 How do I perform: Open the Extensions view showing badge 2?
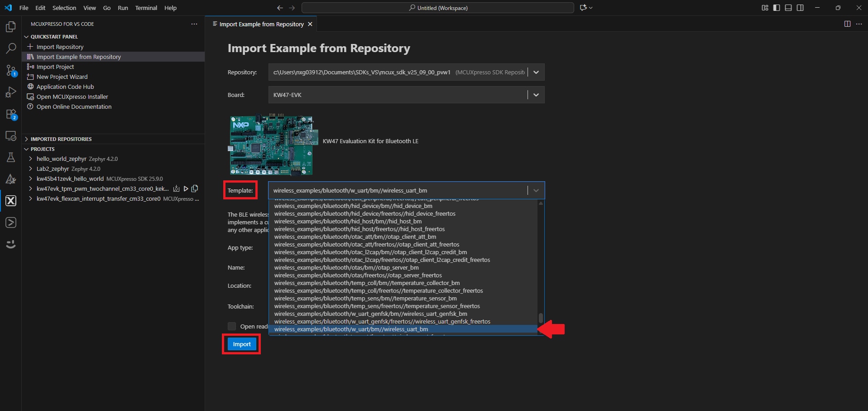coord(10,115)
